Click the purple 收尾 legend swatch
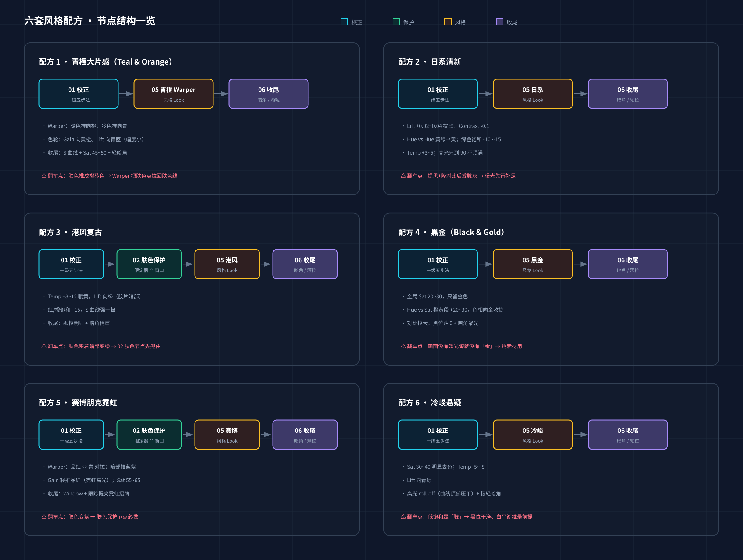The width and height of the screenshot is (743, 560). [499, 22]
